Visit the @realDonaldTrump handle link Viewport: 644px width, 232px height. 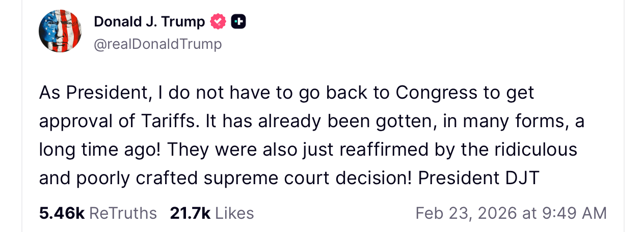pos(158,44)
